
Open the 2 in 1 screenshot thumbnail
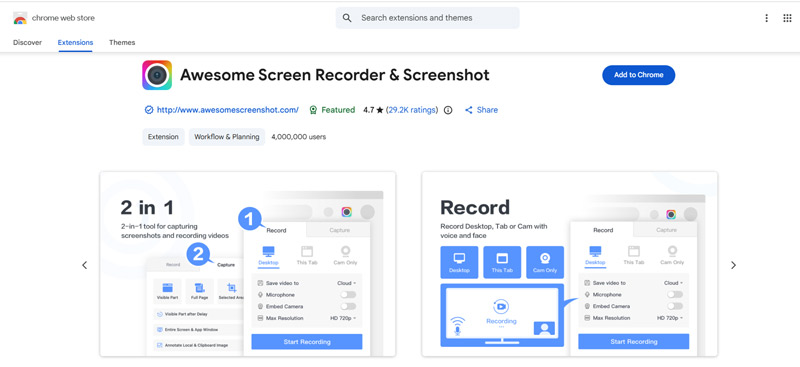(x=247, y=264)
